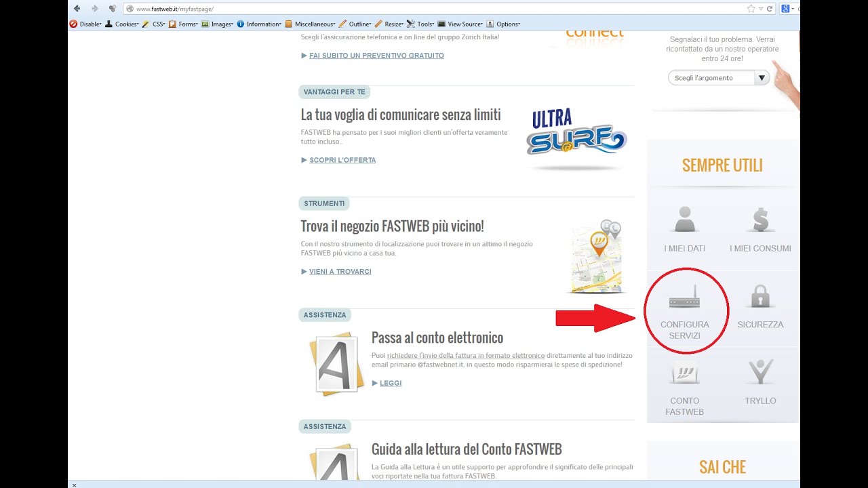
Task: Open the Options toolbar dropdown
Action: tap(503, 24)
